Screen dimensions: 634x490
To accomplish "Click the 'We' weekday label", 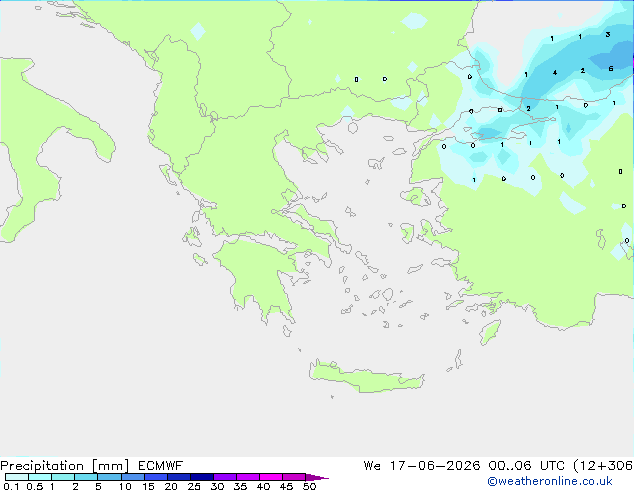I will pos(372,466).
